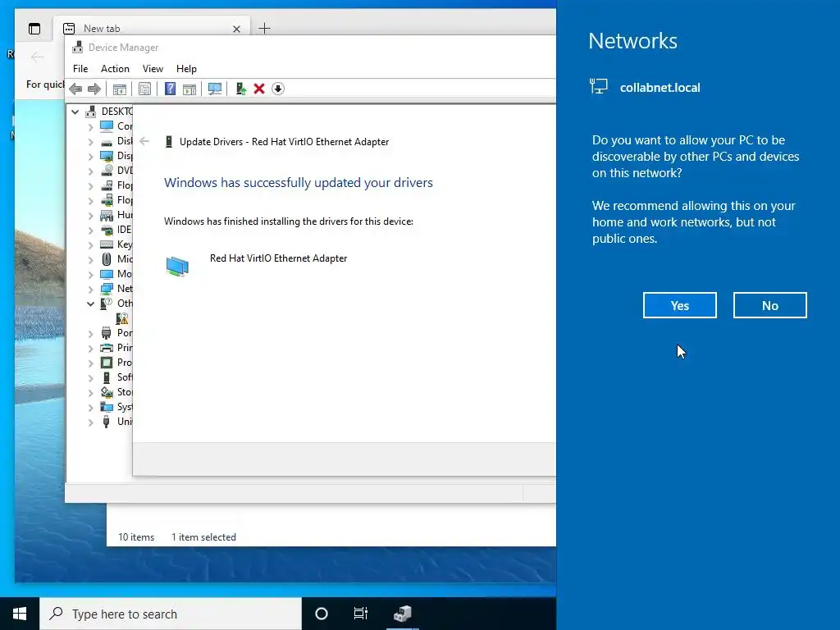This screenshot has height=630, width=840.
Task: Open Cortana circle on the taskbar
Action: 322,614
